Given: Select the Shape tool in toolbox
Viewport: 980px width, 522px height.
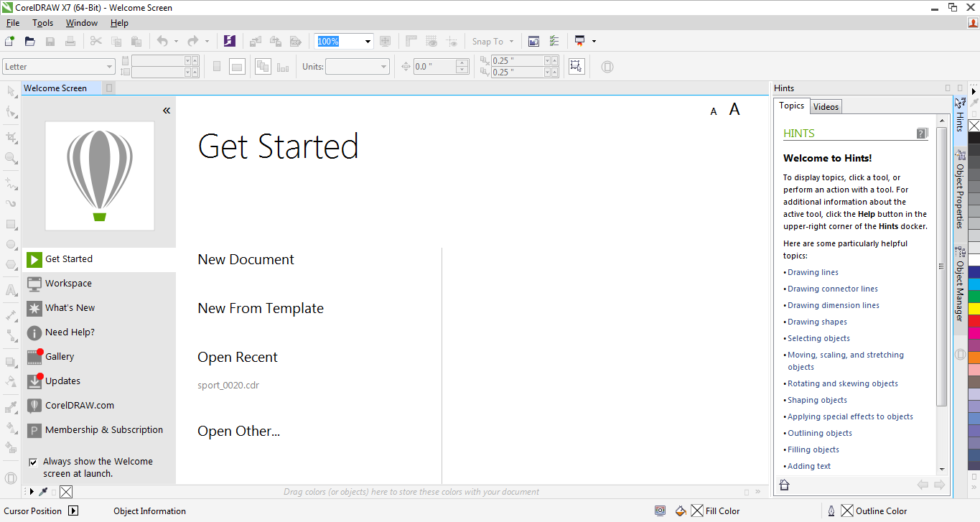Looking at the screenshot, I should coord(11,112).
